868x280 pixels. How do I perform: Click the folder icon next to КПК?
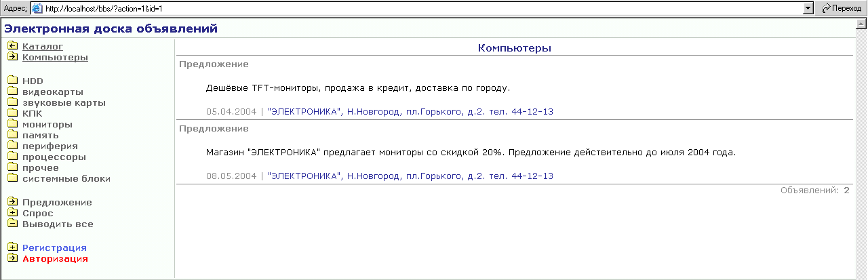click(x=12, y=113)
